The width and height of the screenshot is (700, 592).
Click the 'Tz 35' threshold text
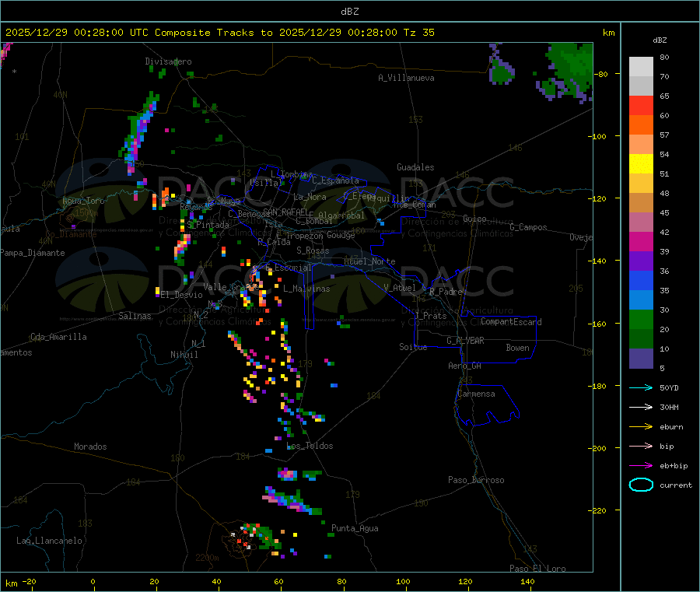point(418,33)
